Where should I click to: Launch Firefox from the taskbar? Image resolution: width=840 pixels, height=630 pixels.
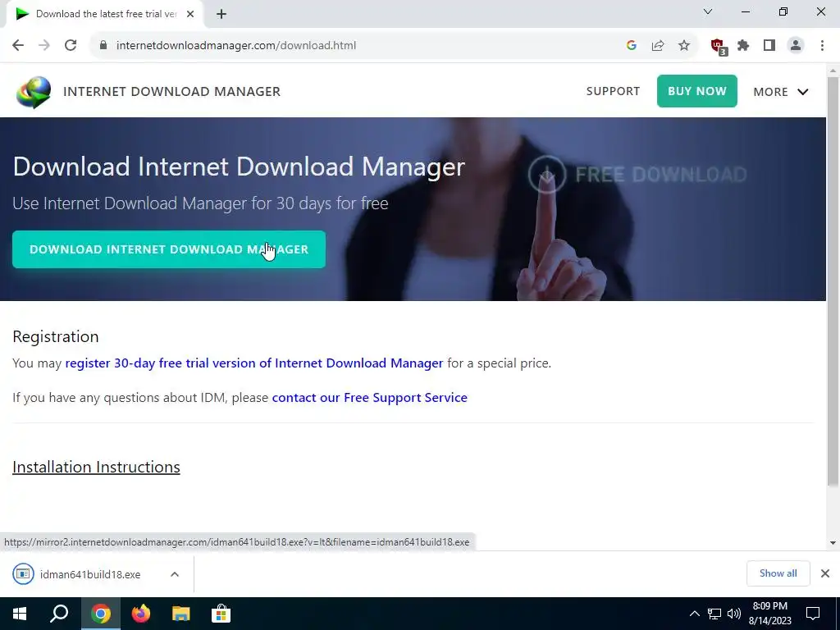point(141,614)
